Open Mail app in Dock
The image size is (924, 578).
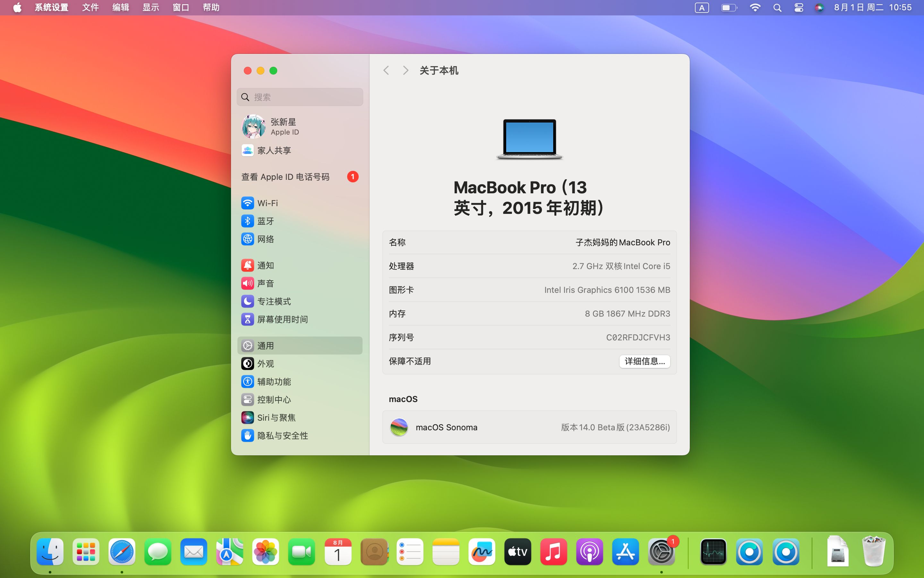(x=193, y=552)
